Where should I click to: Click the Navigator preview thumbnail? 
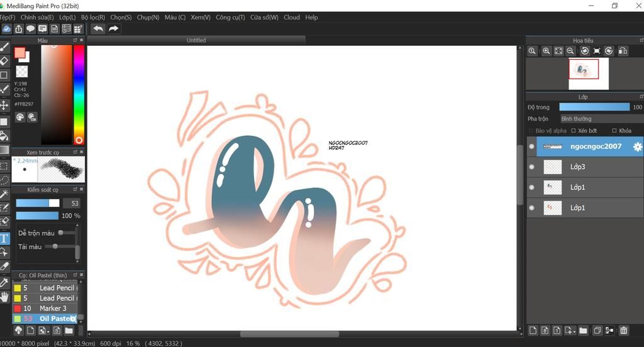click(x=588, y=74)
